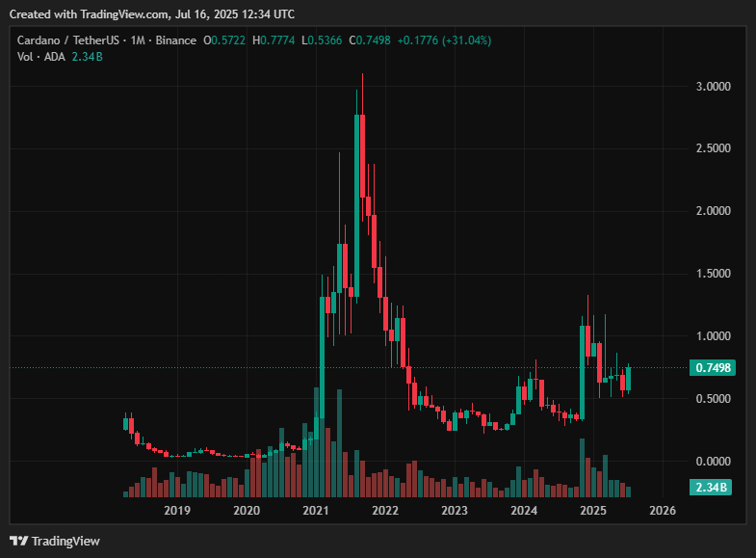Viewport: 756px width, 558px height.
Task: Click the 3.0000 price axis label
Action: pos(713,87)
